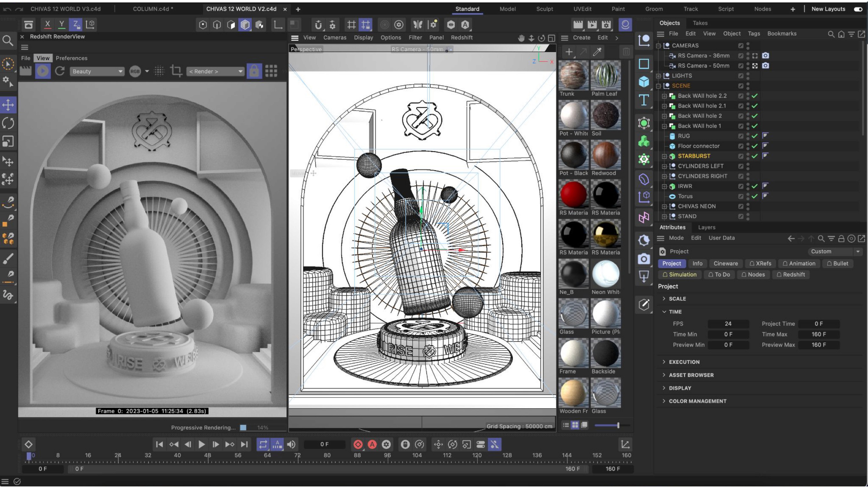Viewport: 868px width, 488px height.
Task: Click the Text spline tool icon
Action: pyautogui.click(x=643, y=100)
